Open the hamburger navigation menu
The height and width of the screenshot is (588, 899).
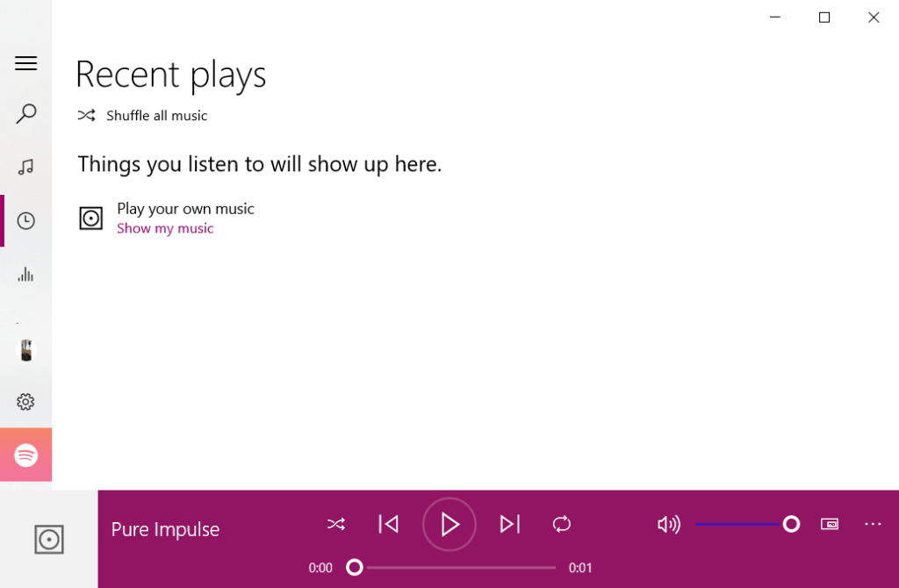pyautogui.click(x=25, y=63)
